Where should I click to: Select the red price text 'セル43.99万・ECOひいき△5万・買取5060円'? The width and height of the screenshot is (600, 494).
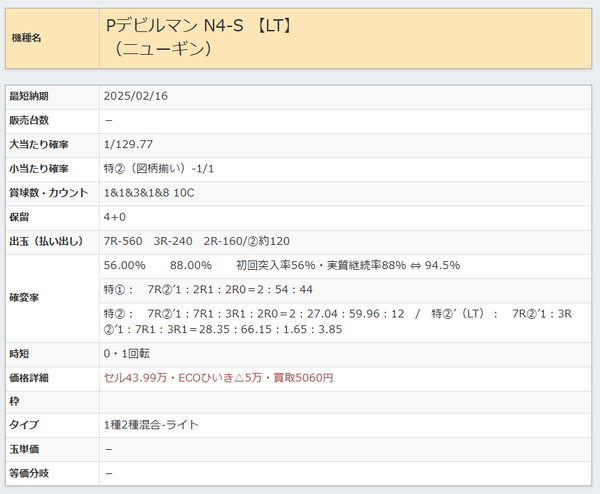[x=218, y=378]
